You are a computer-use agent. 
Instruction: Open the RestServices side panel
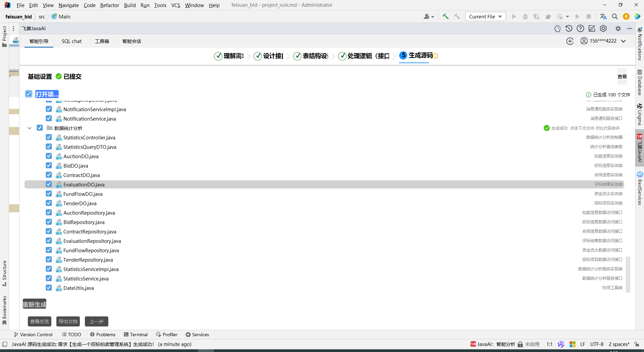tap(640, 188)
